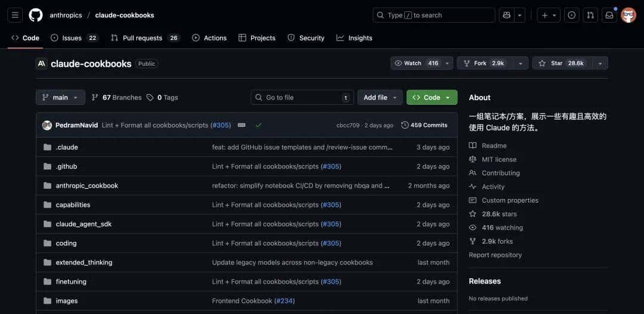Click the history clock icon by 459 Commits
This screenshot has width=644, height=314.
405,125
